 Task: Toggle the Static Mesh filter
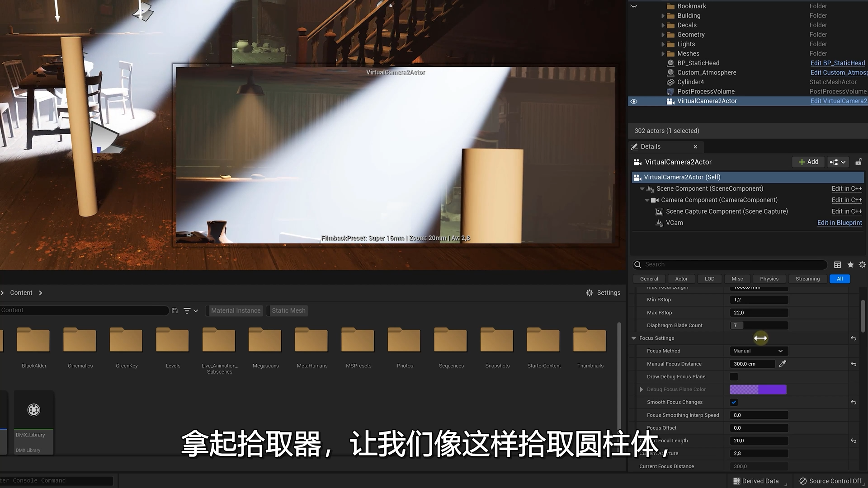coord(288,310)
